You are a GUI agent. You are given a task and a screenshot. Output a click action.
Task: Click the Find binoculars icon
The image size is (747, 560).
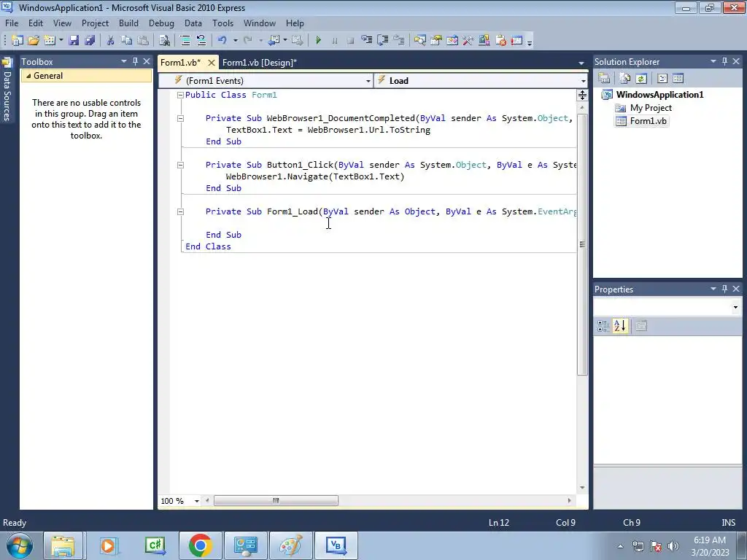pos(164,41)
